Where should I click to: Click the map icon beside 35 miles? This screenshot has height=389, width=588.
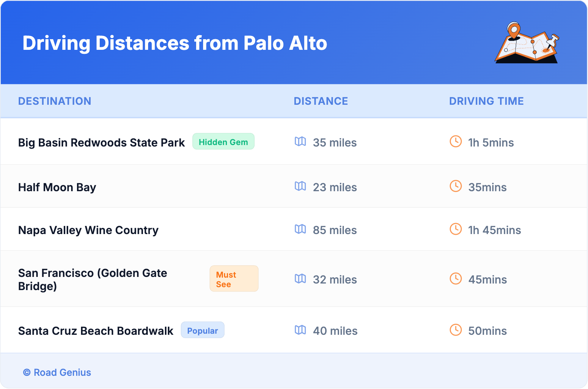click(300, 141)
